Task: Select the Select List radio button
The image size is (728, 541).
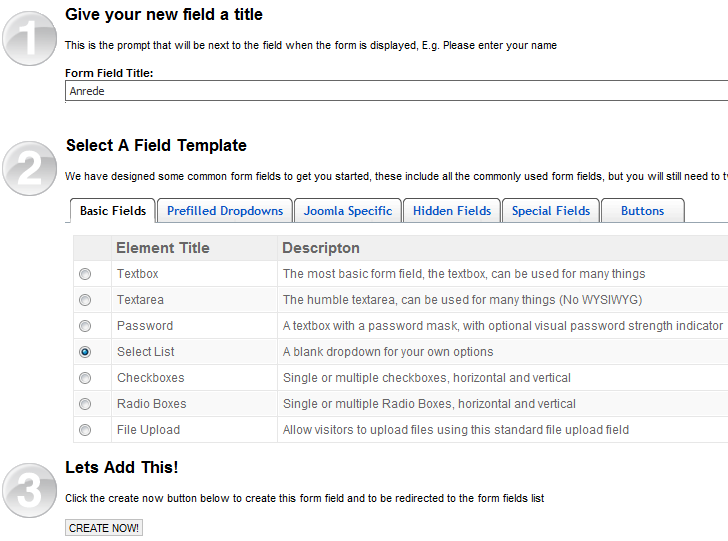Action: (85, 352)
